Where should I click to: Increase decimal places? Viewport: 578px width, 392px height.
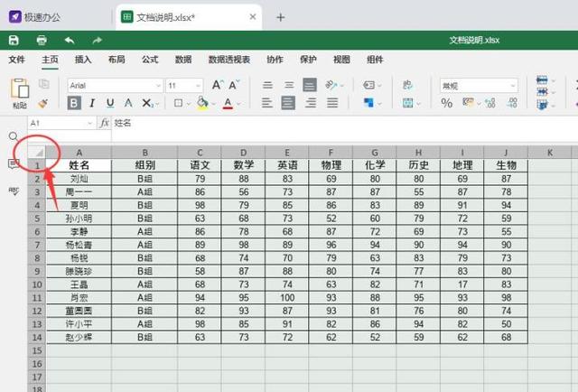coord(490,103)
